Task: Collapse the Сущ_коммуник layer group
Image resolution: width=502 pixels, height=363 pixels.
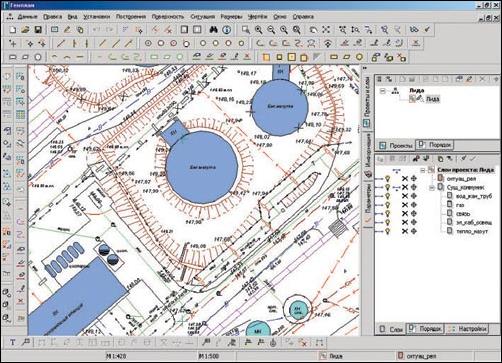Action: click(x=432, y=188)
